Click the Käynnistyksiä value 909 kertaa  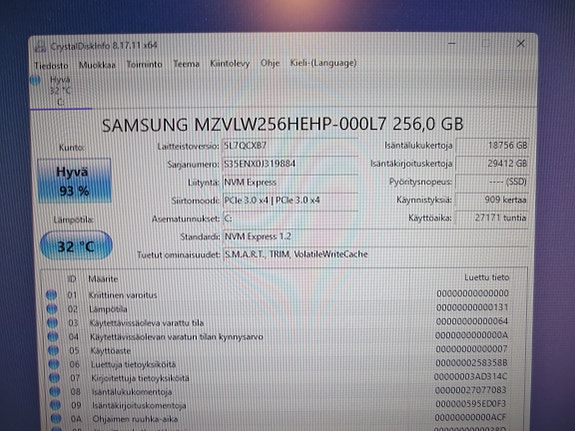(492, 200)
